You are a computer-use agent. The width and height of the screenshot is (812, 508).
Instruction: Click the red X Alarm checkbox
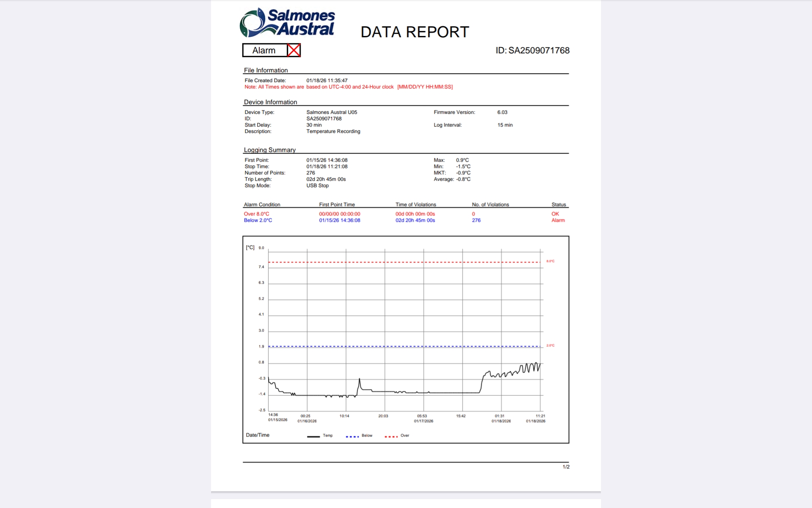pos(294,50)
